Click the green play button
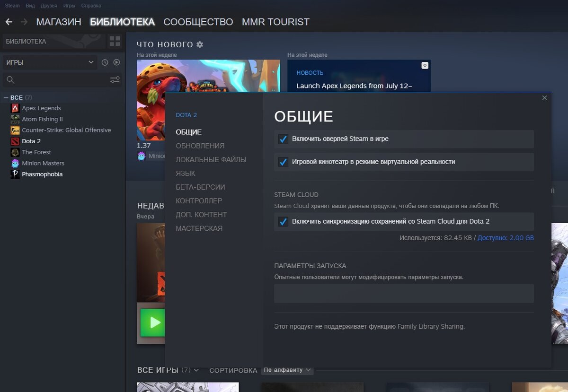The height and width of the screenshot is (392, 568). pyautogui.click(x=152, y=322)
